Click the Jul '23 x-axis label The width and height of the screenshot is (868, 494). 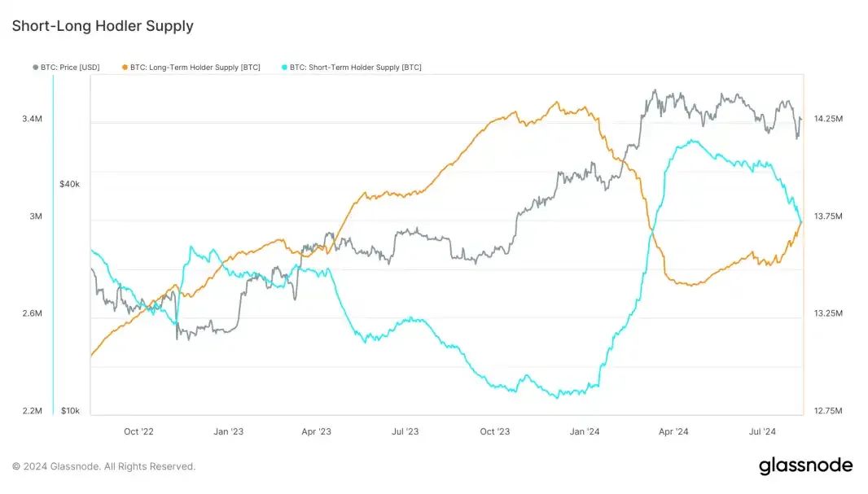(x=406, y=431)
